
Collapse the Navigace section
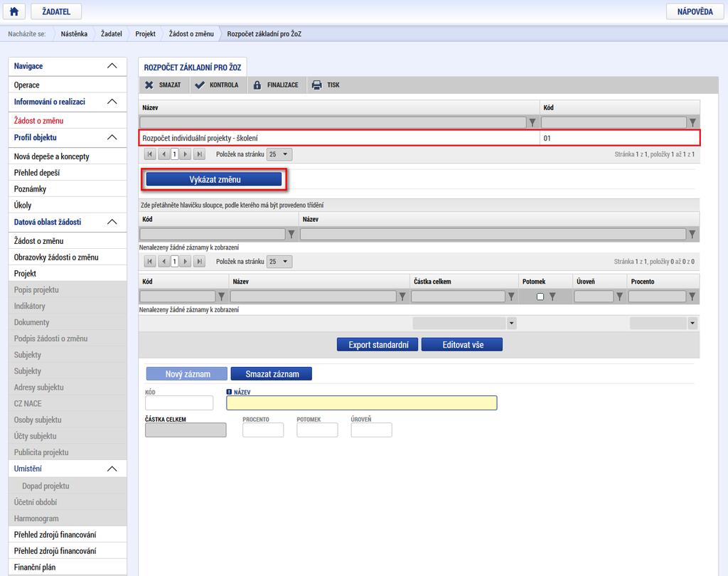coord(112,66)
